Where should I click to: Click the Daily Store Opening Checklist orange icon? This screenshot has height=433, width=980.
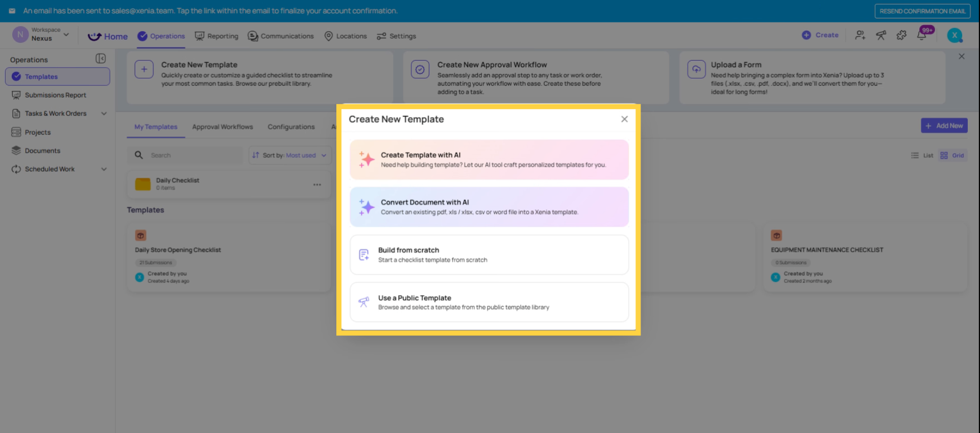coord(140,235)
